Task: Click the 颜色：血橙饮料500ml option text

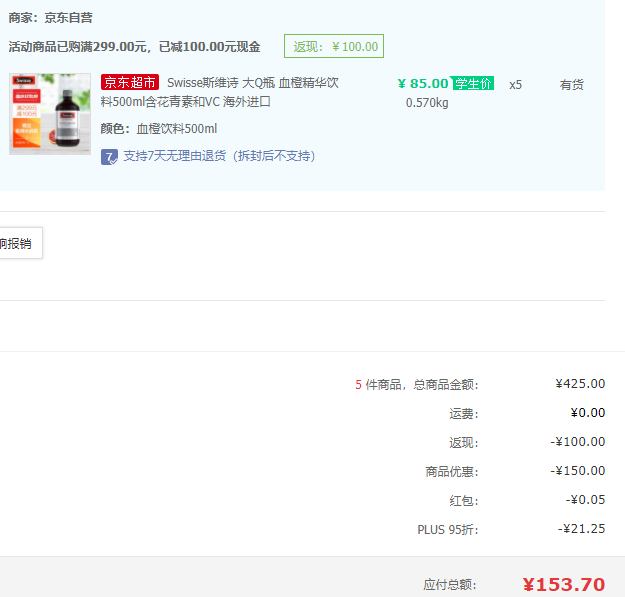Action: [x=159, y=129]
